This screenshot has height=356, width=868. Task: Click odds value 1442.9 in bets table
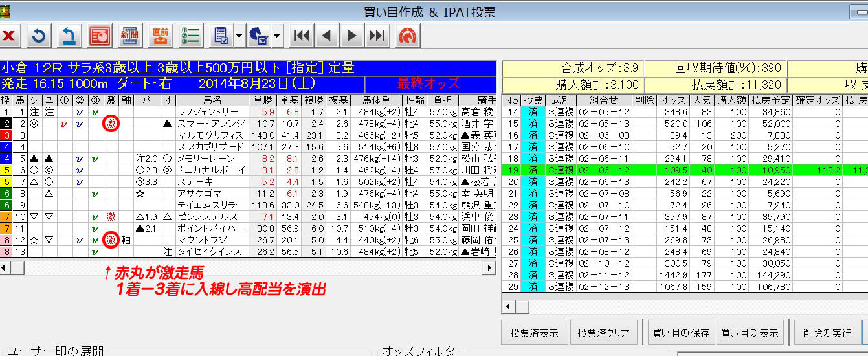tap(673, 275)
